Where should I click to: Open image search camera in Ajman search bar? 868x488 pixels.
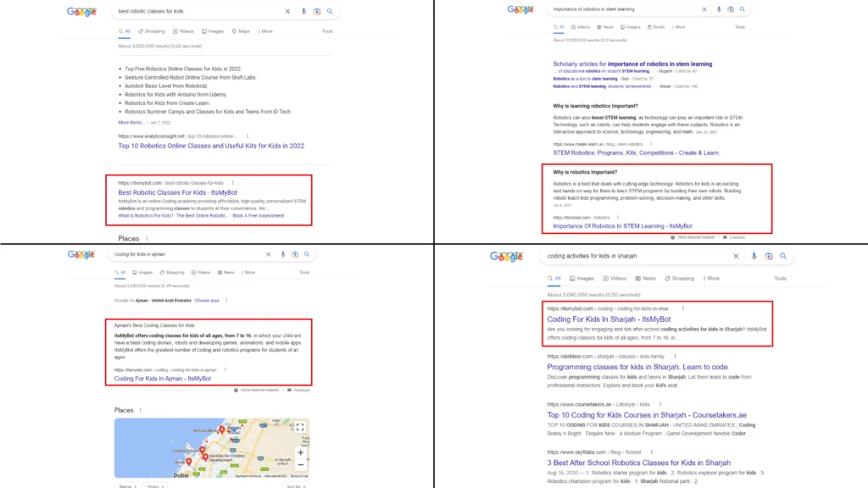[294, 254]
